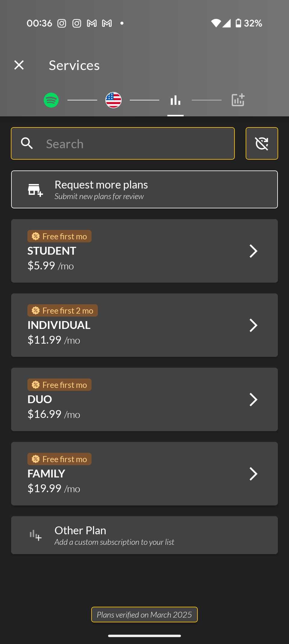
Task: Tap the Other Plan add icon
Action: coord(36,535)
